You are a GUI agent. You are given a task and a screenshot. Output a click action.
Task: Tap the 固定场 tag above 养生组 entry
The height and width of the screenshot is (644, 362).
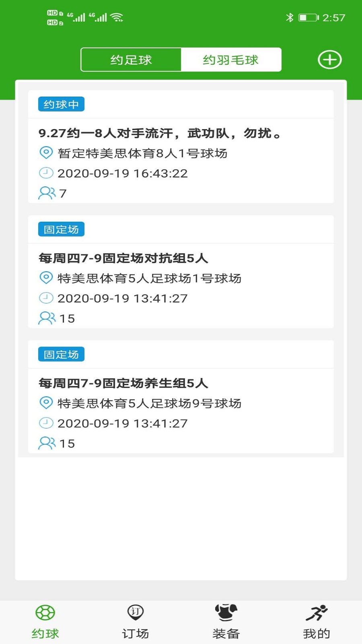point(61,355)
